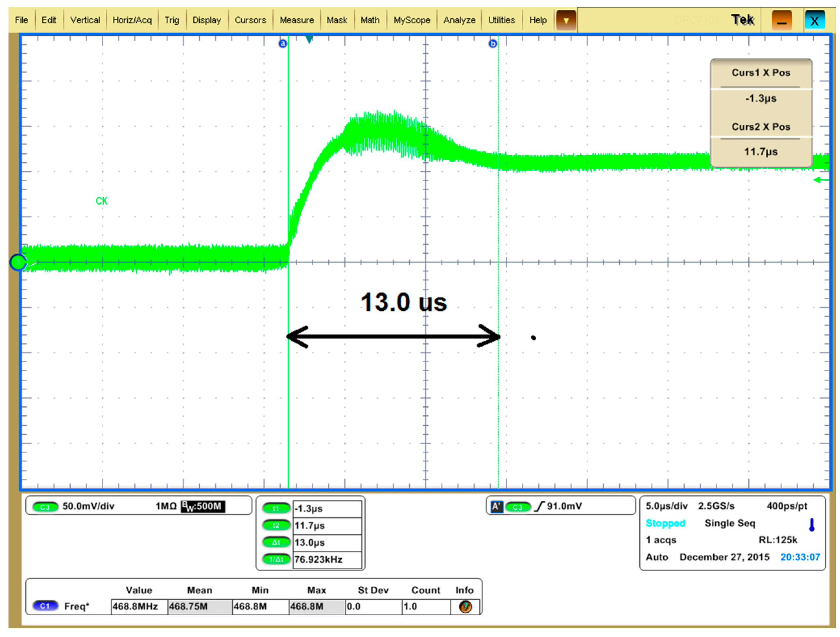Click the channel 3 ground reference indicator

point(17,262)
